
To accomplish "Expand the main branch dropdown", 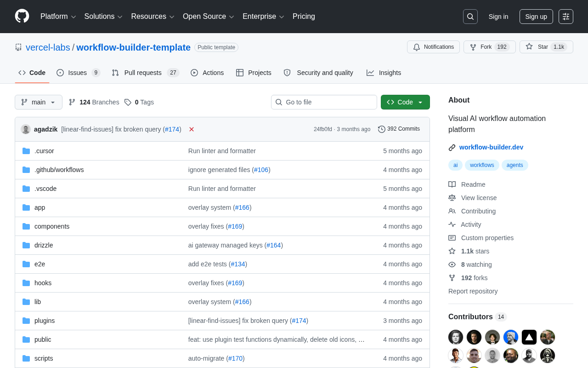I will (x=39, y=102).
